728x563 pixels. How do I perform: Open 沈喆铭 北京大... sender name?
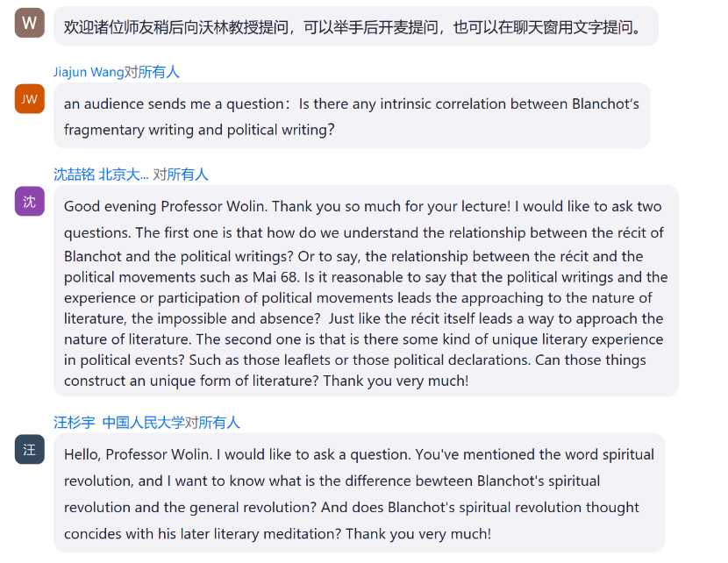pyautogui.click(x=101, y=175)
